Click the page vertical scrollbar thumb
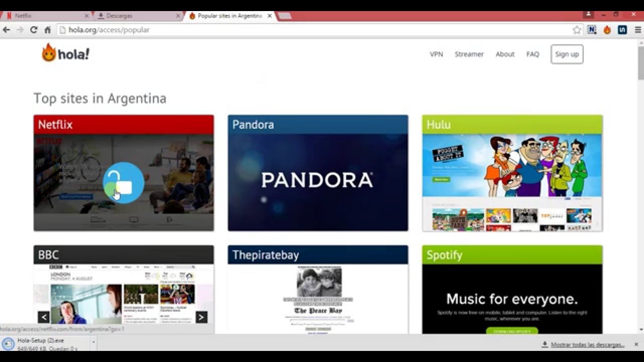This screenshot has height=362, width=644. [640, 63]
